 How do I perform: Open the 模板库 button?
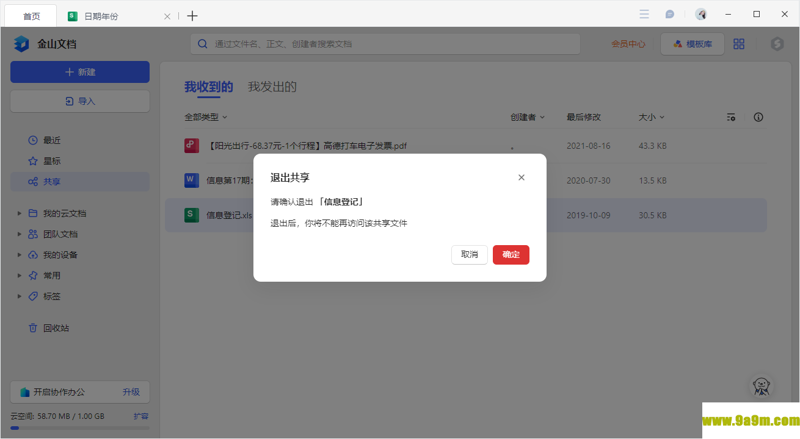[x=692, y=44]
